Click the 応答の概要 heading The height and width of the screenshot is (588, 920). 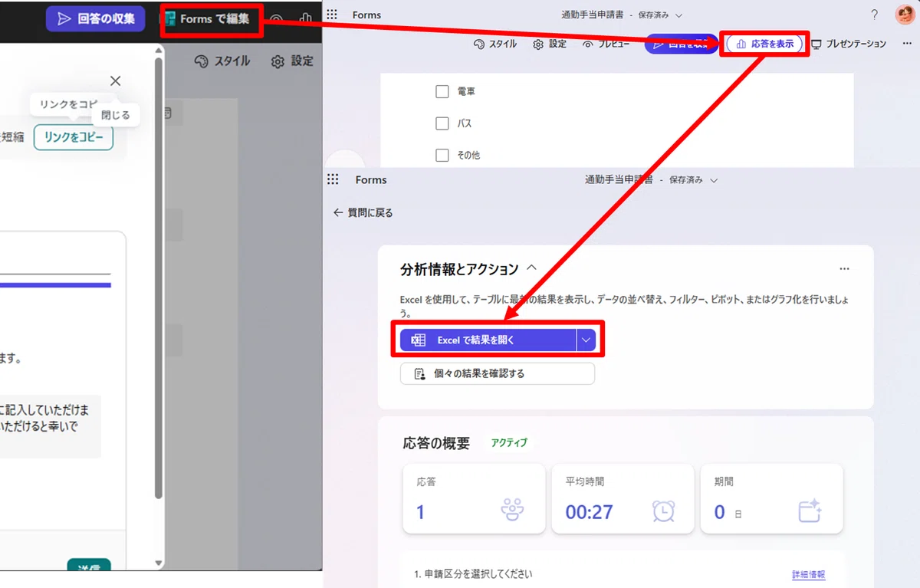click(x=436, y=443)
